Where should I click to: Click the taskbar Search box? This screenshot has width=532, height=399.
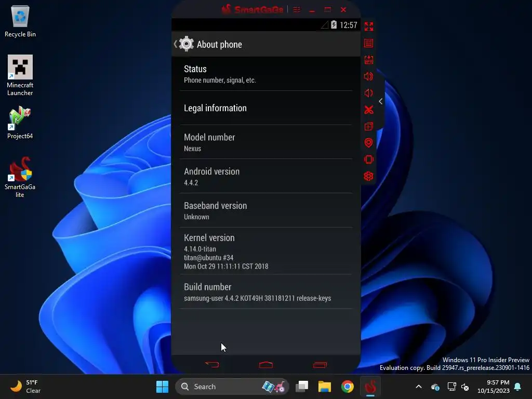point(232,387)
